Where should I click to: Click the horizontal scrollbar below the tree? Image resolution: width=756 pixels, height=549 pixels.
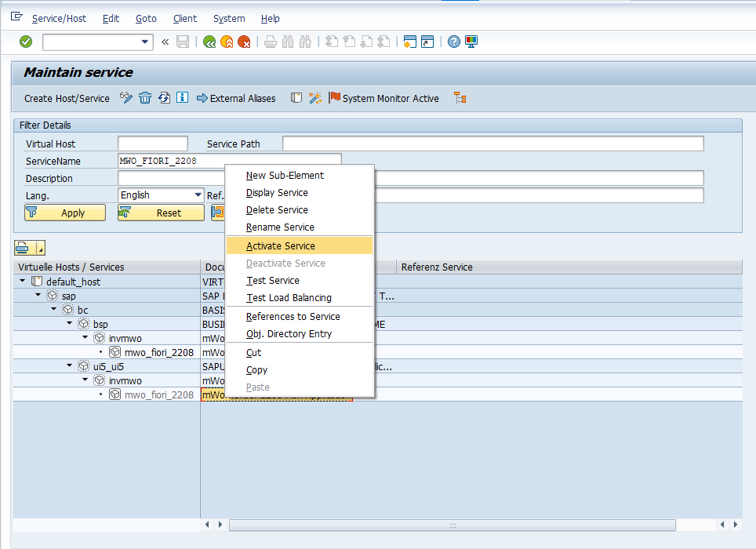(x=451, y=524)
